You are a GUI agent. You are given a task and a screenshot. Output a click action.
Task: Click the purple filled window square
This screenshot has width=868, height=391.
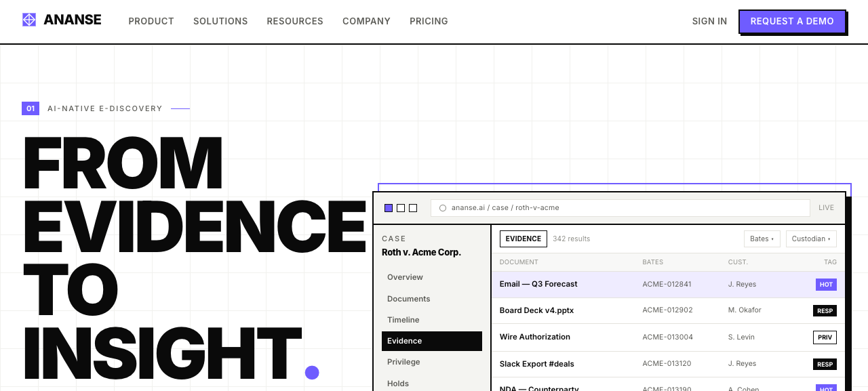coord(389,208)
